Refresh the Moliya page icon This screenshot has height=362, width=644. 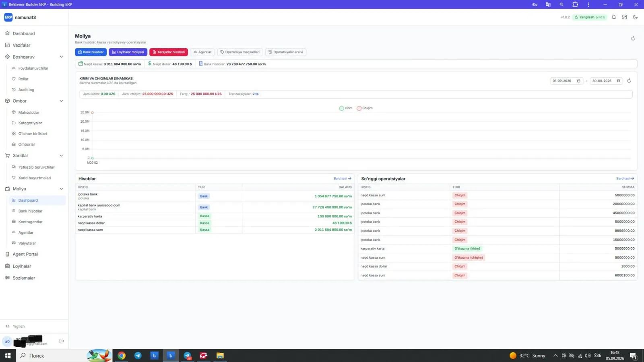pos(633,39)
